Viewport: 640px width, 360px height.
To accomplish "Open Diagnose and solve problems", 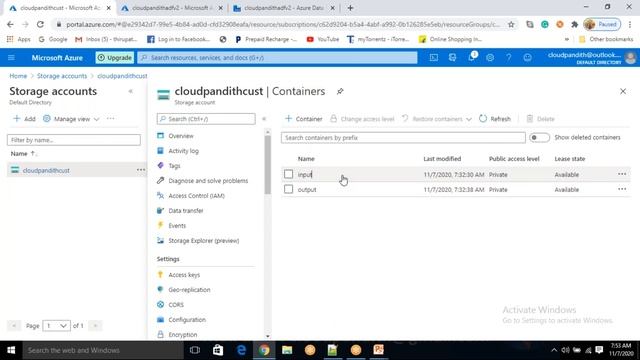I will point(208,181).
